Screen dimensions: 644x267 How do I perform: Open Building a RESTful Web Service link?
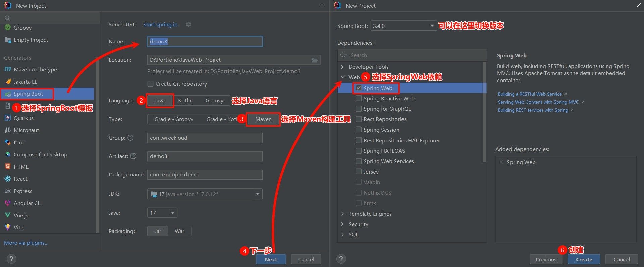(530, 94)
